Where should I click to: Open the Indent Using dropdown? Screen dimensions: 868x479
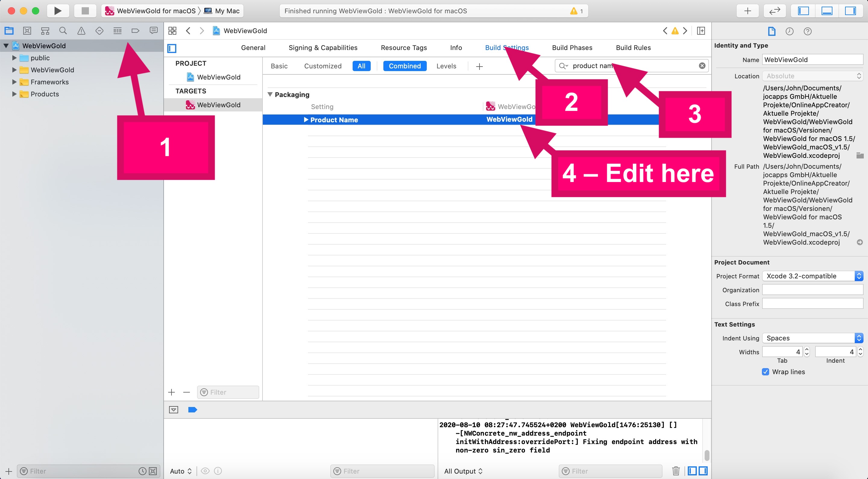[x=813, y=338]
